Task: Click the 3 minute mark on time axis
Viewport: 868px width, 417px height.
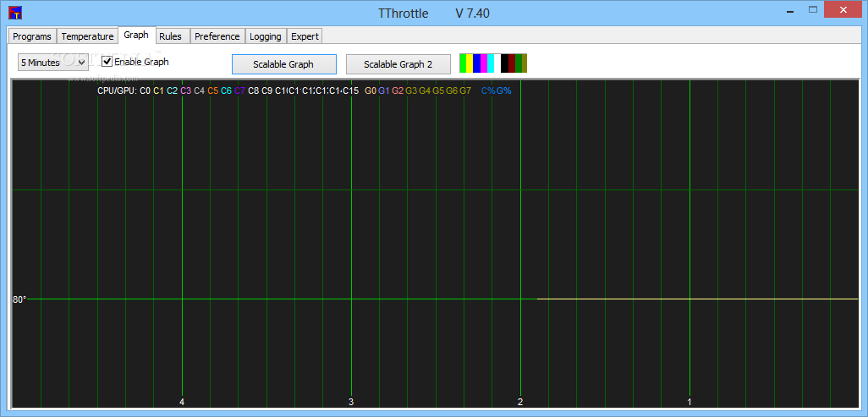Action: click(x=351, y=402)
